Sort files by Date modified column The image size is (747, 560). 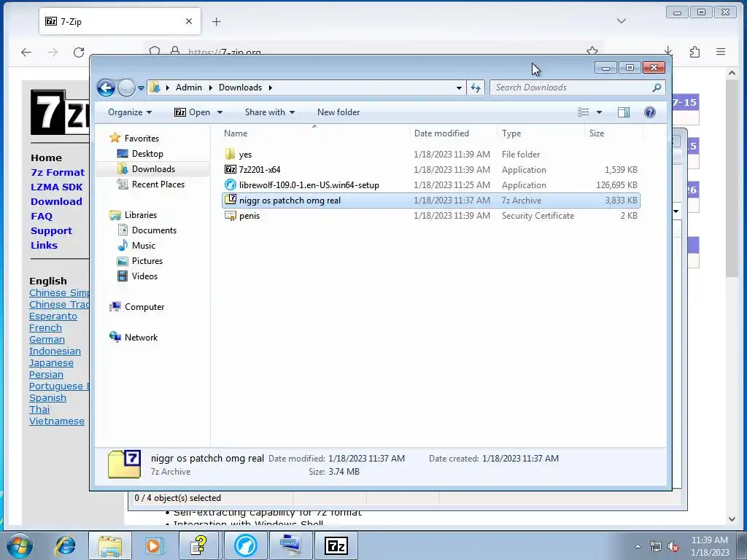point(453,133)
